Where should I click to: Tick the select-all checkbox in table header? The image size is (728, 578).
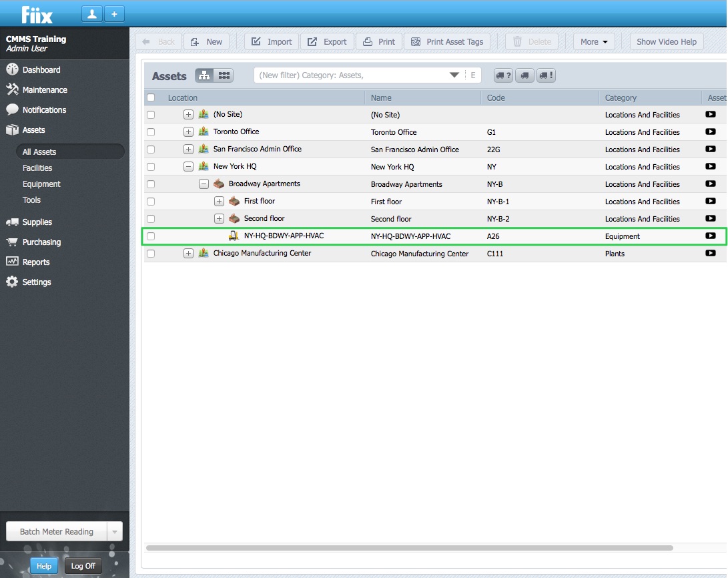(x=151, y=97)
